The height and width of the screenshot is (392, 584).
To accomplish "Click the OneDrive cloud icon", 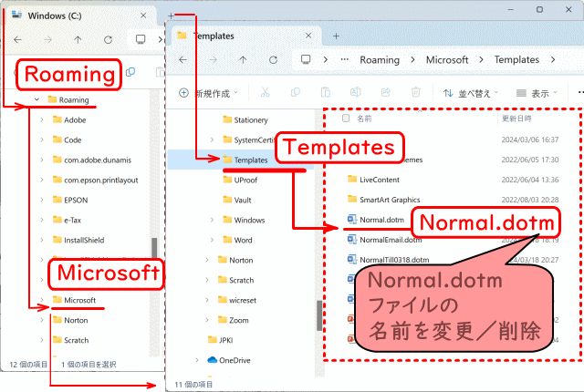I will (212, 360).
